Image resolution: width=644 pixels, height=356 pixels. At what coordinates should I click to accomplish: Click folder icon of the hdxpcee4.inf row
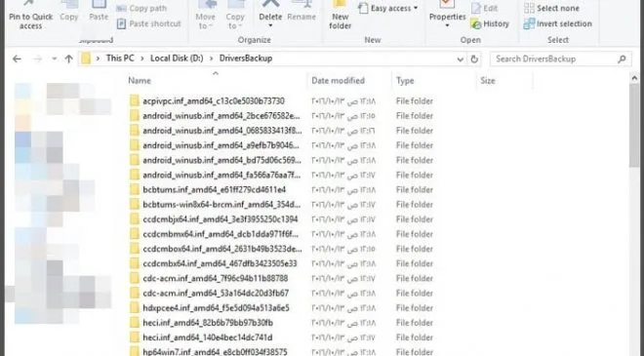[135, 308]
